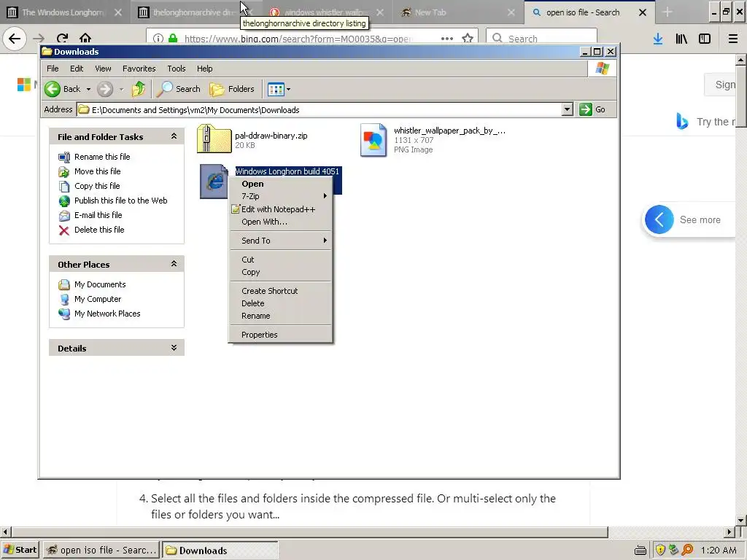Open the Help menu in Explorer

point(205,69)
